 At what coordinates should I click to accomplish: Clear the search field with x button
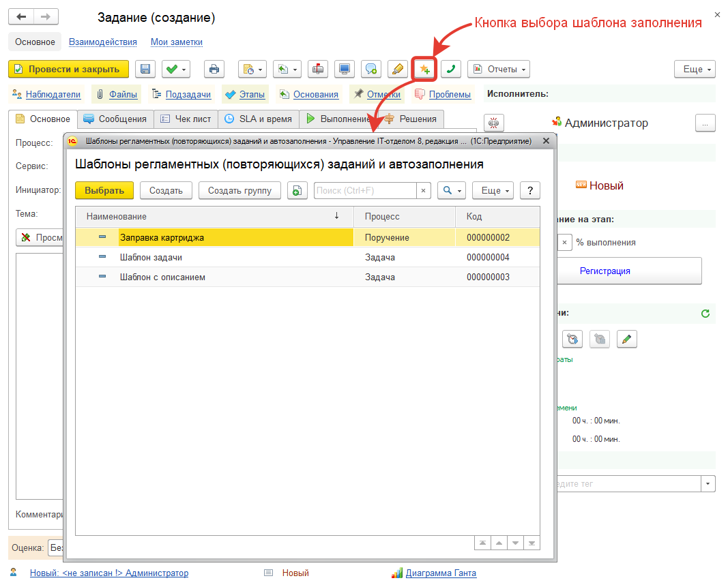point(424,190)
